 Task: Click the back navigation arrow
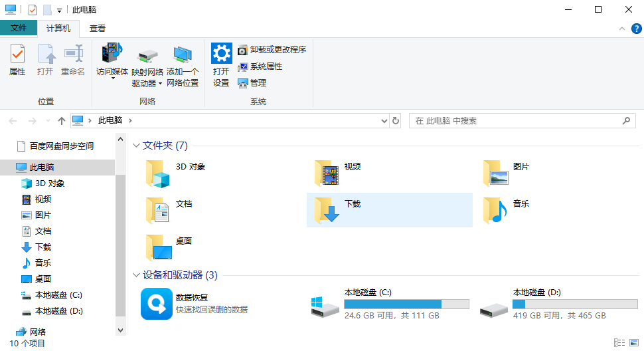click(13, 121)
